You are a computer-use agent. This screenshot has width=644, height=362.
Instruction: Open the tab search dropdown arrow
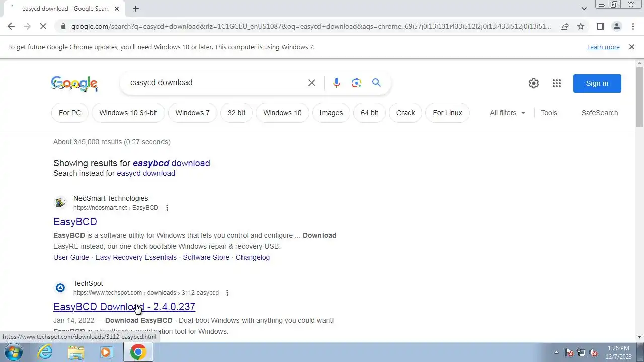click(x=584, y=9)
